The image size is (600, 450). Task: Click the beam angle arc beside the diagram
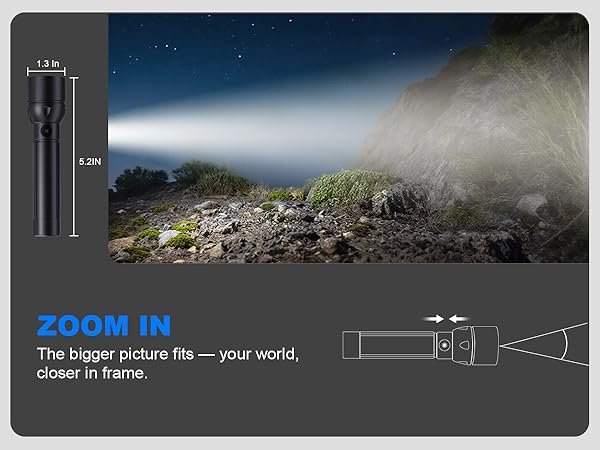(x=563, y=345)
